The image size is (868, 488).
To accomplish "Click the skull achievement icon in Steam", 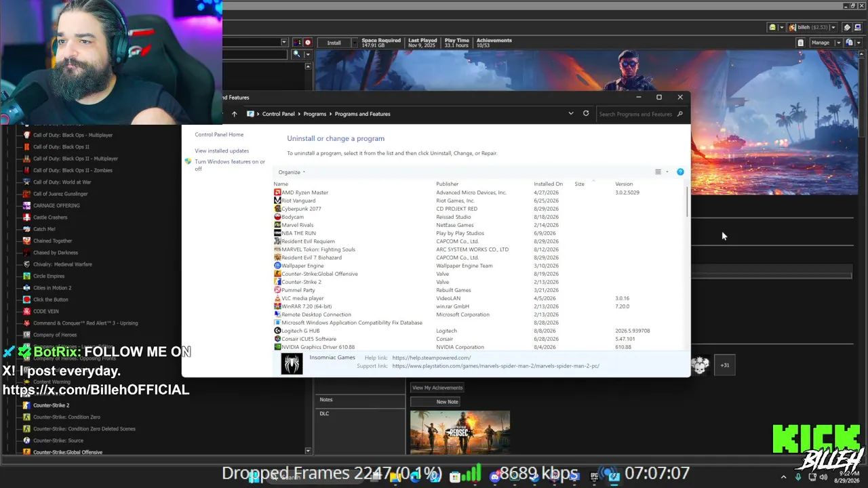I will tap(700, 365).
